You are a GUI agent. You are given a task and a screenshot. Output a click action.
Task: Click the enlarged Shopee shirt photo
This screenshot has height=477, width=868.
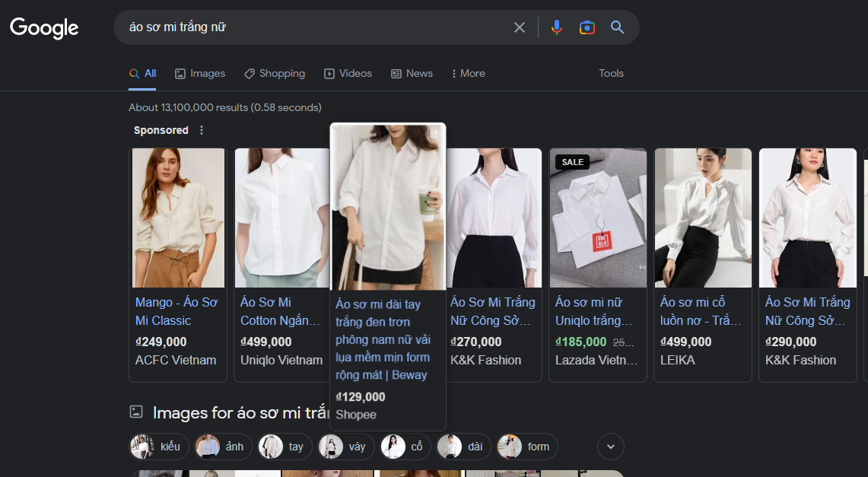pos(388,207)
